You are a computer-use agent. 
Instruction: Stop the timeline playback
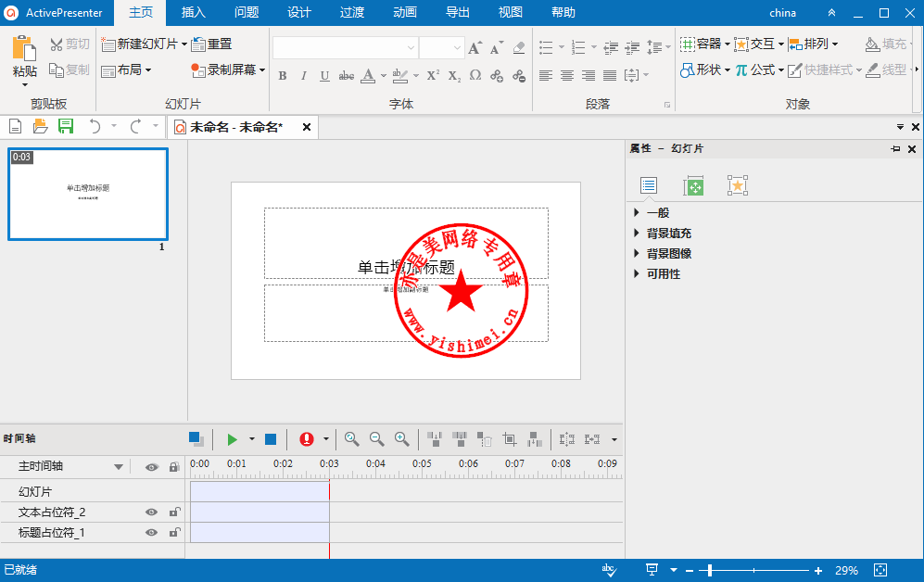pos(271,439)
